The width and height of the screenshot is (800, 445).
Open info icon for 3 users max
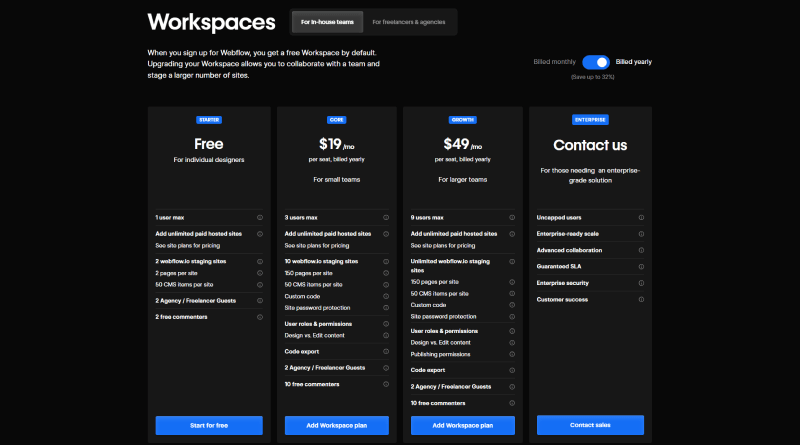click(x=386, y=217)
